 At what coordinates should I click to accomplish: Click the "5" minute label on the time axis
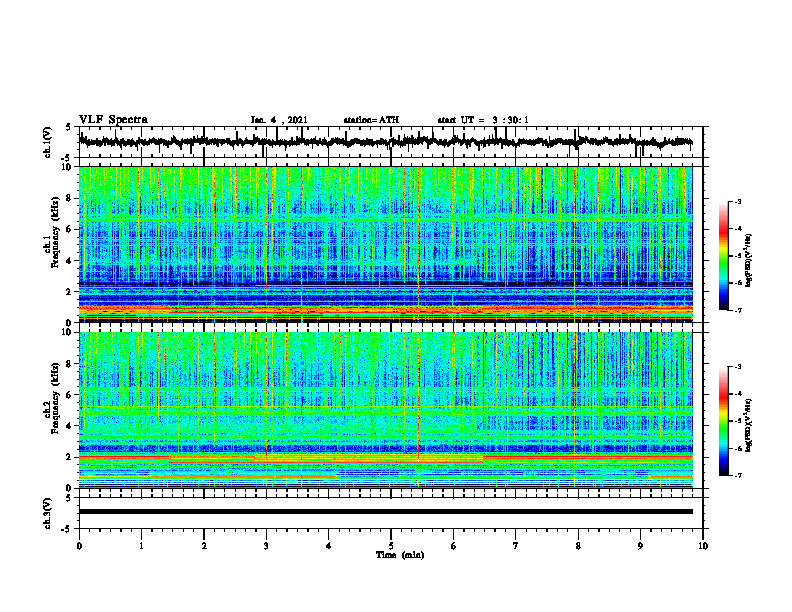tap(391, 546)
